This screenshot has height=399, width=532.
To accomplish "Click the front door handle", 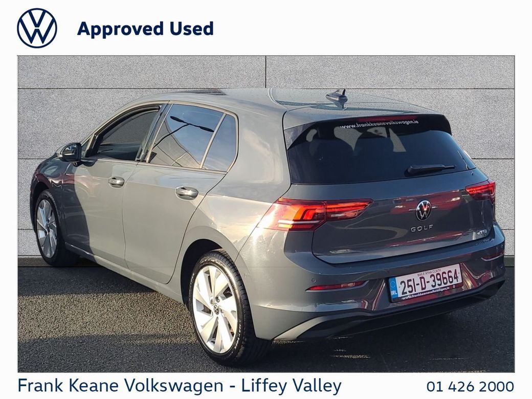I will pyautogui.click(x=116, y=182).
